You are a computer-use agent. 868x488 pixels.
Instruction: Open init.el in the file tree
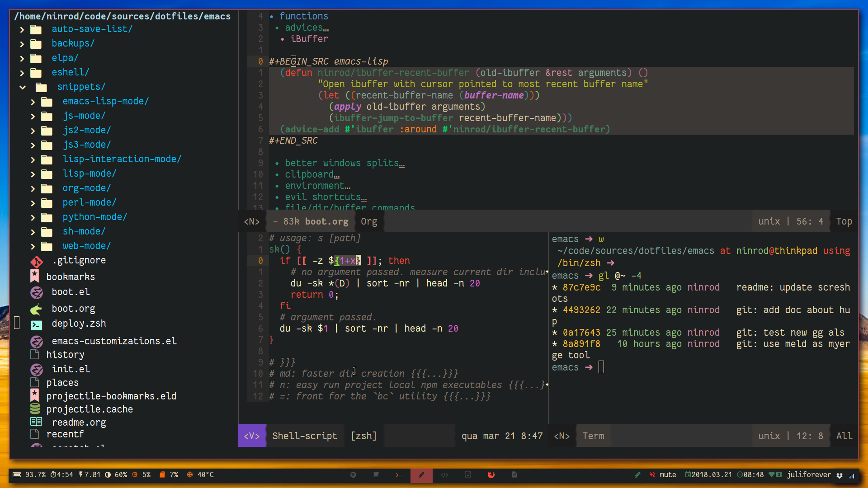coord(71,369)
